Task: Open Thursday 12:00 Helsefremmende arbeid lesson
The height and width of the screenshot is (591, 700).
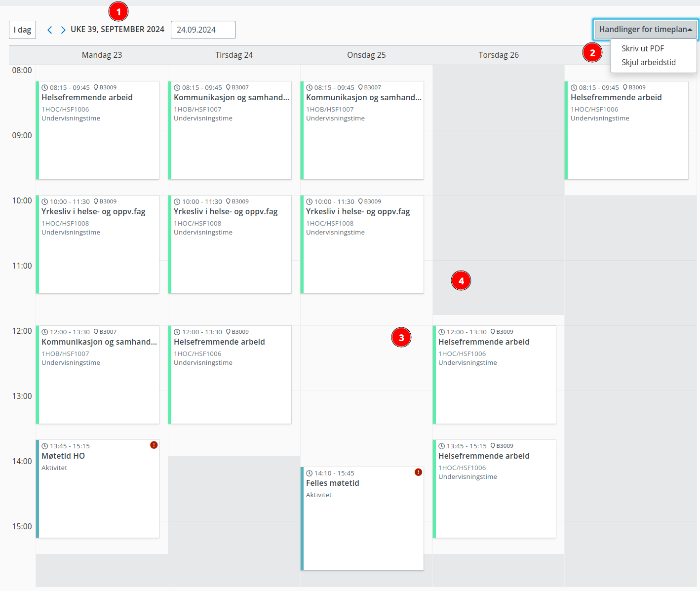Action: (x=495, y=375)
